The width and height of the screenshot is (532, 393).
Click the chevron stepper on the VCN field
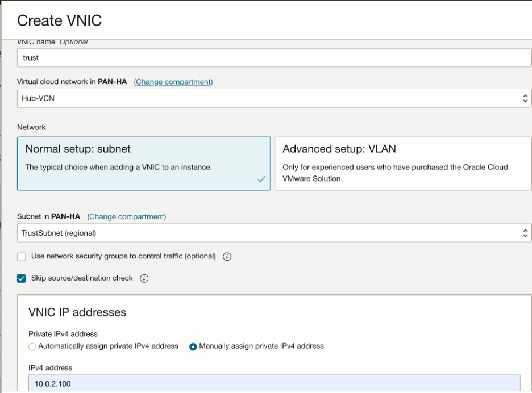click(x=526, y=97)
